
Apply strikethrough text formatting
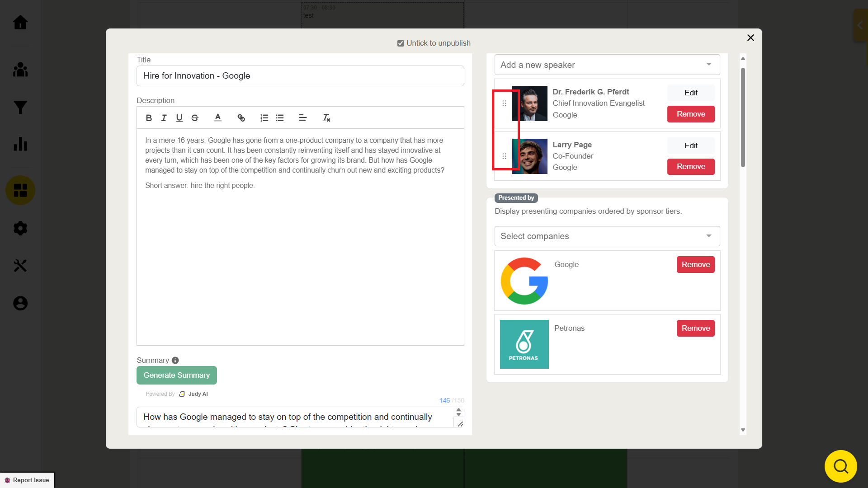[195, 118]
